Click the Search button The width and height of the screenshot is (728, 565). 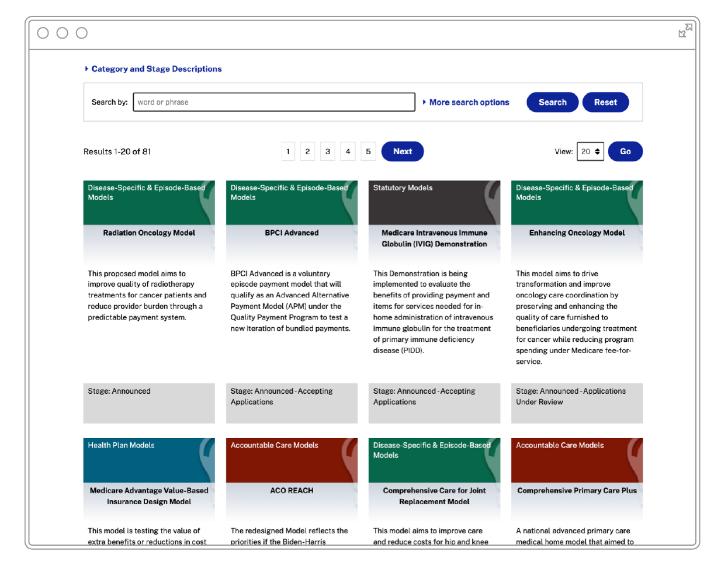552,102
